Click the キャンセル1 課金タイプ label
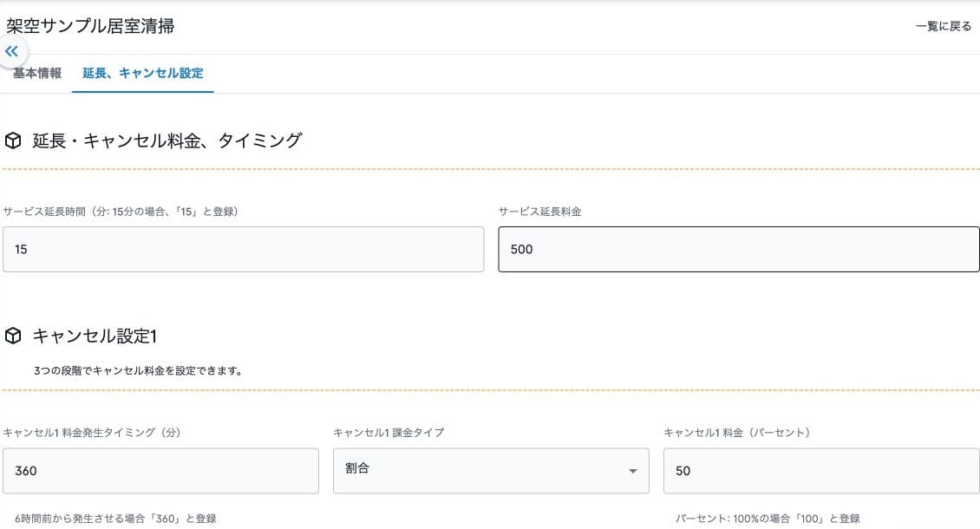Image resolution: width=980 pixels, height=529 pixels. click(389, 432)
